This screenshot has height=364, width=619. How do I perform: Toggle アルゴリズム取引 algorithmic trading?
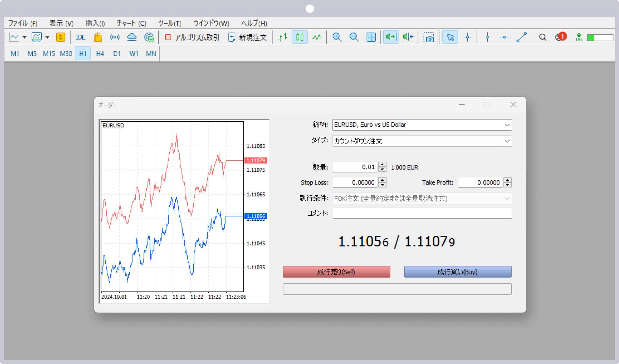coord(192,37)
